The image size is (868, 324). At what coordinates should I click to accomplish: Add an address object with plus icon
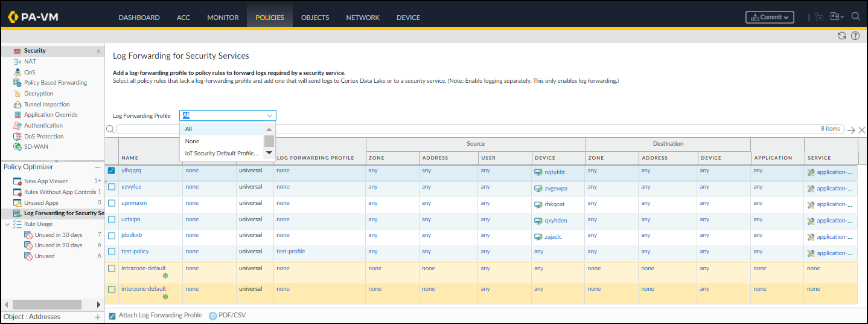click(97, 317)
